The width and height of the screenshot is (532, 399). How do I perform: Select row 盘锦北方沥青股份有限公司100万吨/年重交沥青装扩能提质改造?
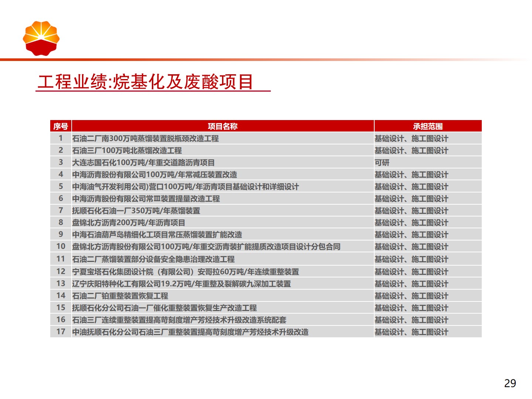266,246
